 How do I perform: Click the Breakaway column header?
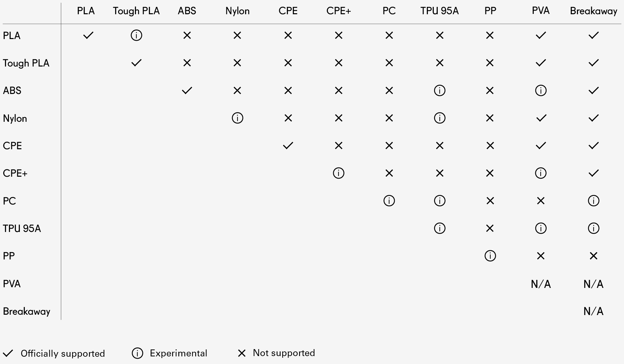[x=593, y=11]
